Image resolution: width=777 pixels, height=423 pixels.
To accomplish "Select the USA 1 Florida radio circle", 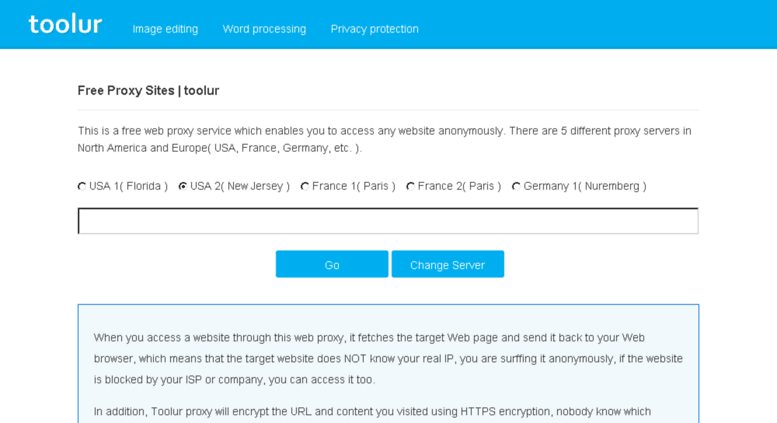I will pyautogui.click(x=82, y=186).
